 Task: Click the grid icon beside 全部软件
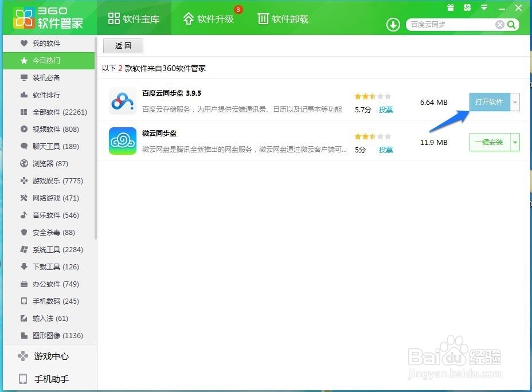24,112
